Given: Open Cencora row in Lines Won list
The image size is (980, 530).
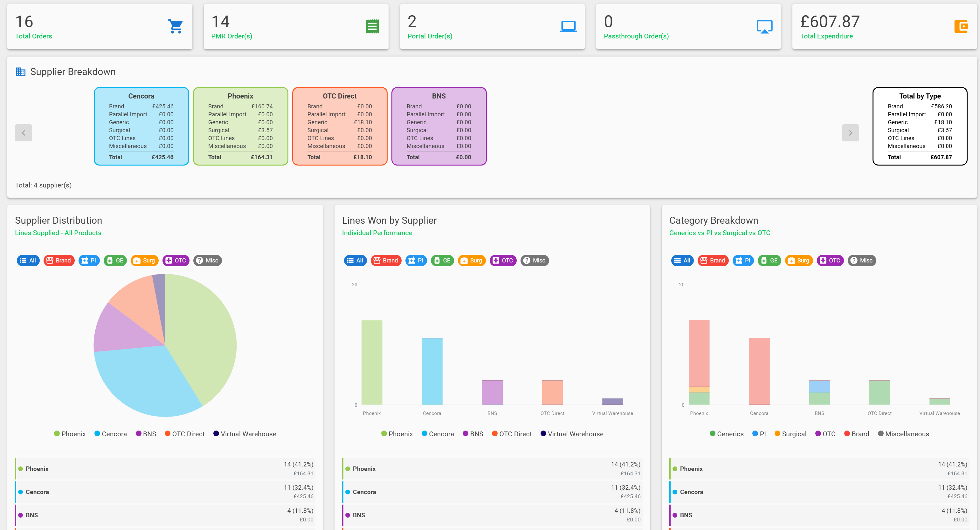Looking at the screenshot, I should pos(492,492).
